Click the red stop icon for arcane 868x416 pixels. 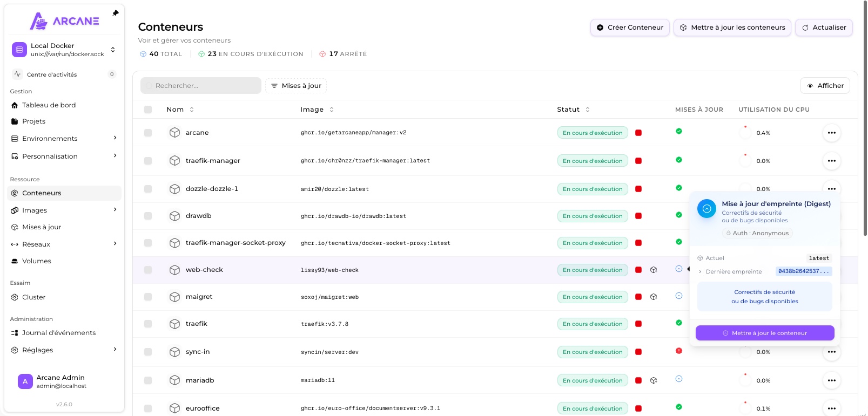638,133
